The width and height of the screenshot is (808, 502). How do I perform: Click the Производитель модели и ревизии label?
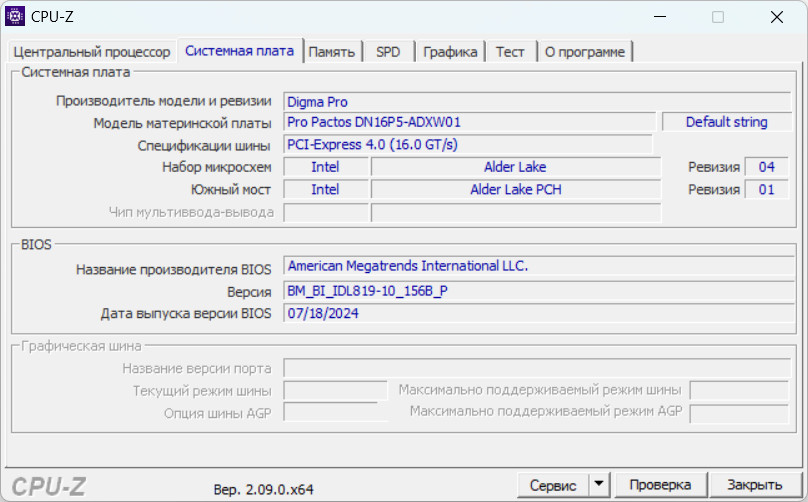[x=163, y=101]
